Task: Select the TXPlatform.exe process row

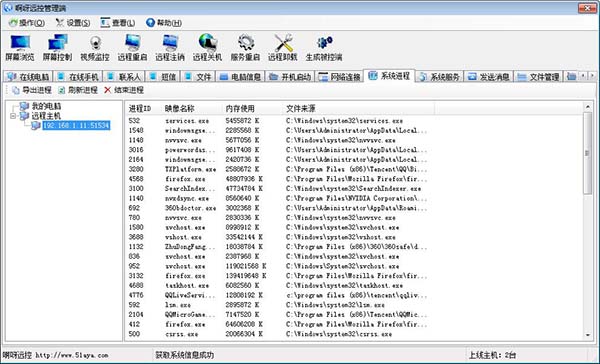Action: point(279,169)
